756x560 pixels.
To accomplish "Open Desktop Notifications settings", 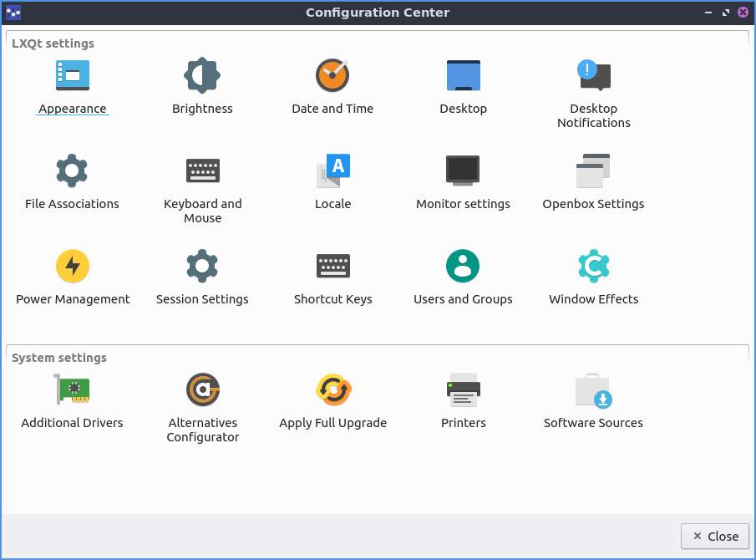I will [x=593, y=76].
